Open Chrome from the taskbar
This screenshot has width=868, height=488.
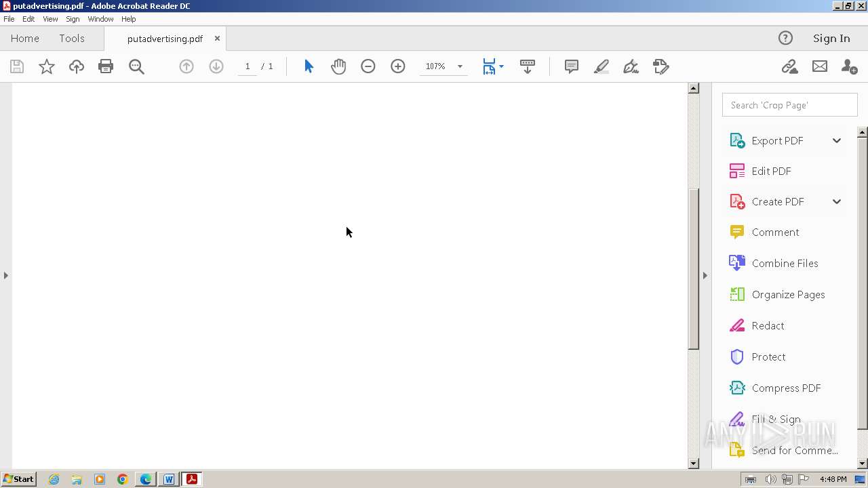pos(123,479)
